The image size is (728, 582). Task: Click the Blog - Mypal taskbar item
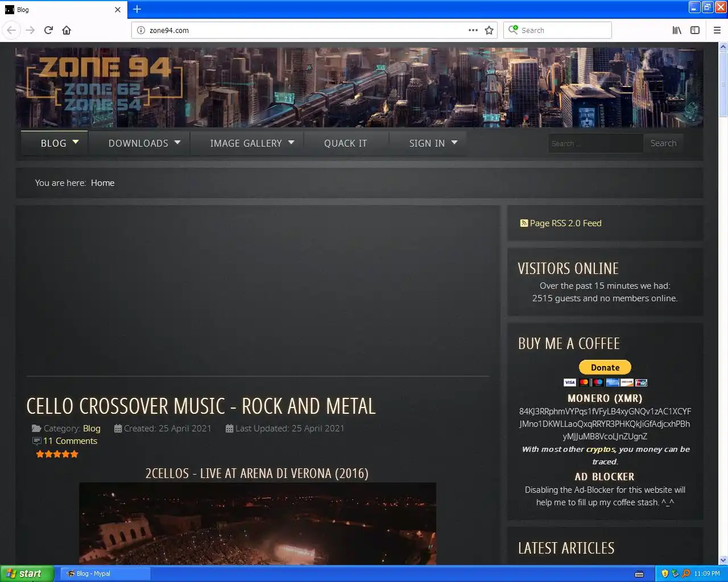[105, 573]
